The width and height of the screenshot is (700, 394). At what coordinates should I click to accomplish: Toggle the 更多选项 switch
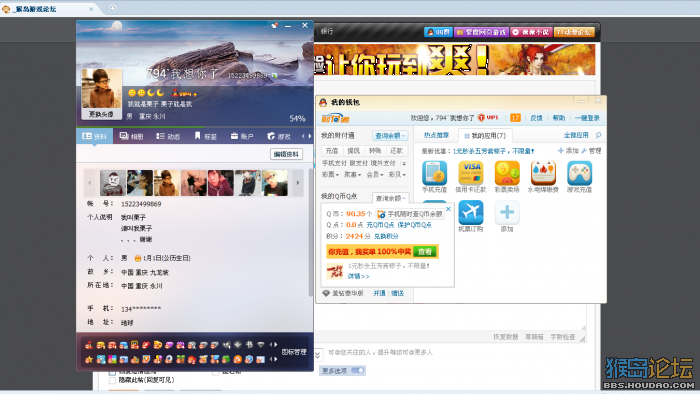(x=358, y=370)
